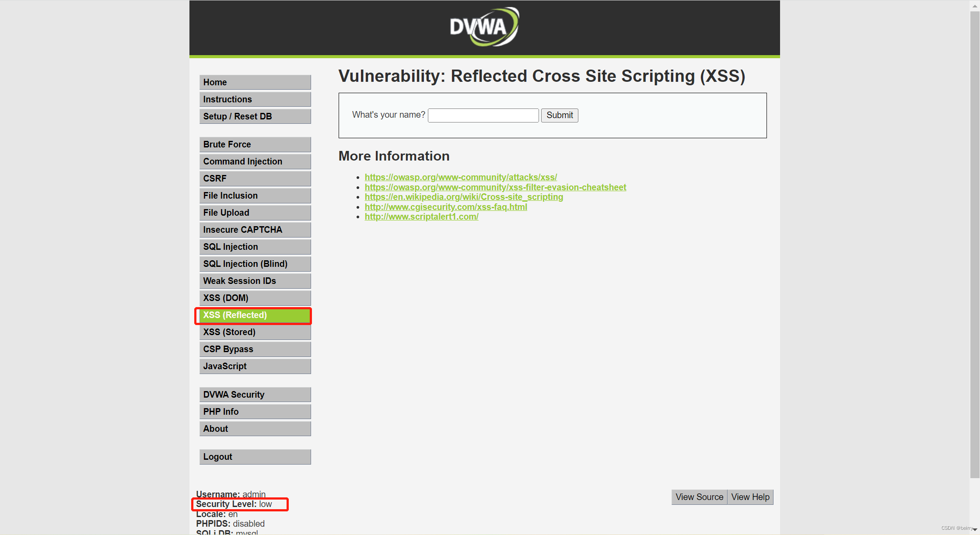Click the scrollbar down arrow
The width and height of the screenshot is (980, 535).
[x=975, y=530]
